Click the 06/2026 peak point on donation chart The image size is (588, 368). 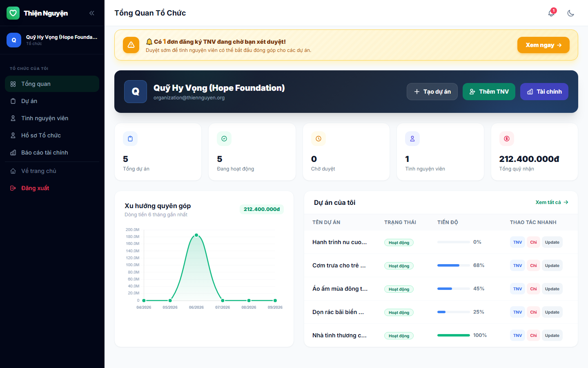point(196,235)
